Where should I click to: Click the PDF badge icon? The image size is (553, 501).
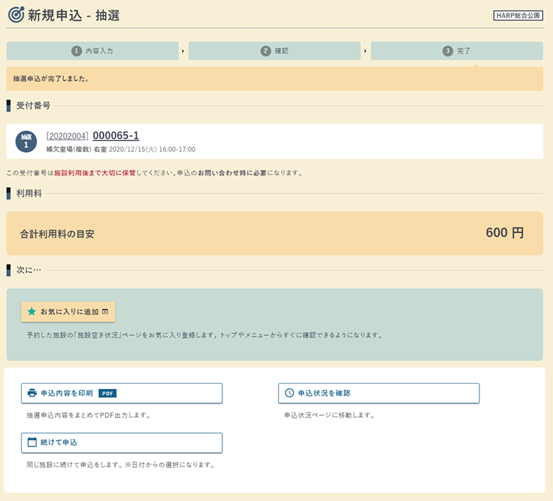108,393
